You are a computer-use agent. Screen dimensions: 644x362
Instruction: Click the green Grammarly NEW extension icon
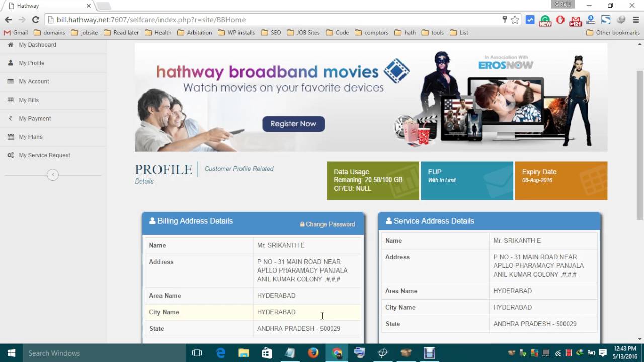(x=545, y=20)
